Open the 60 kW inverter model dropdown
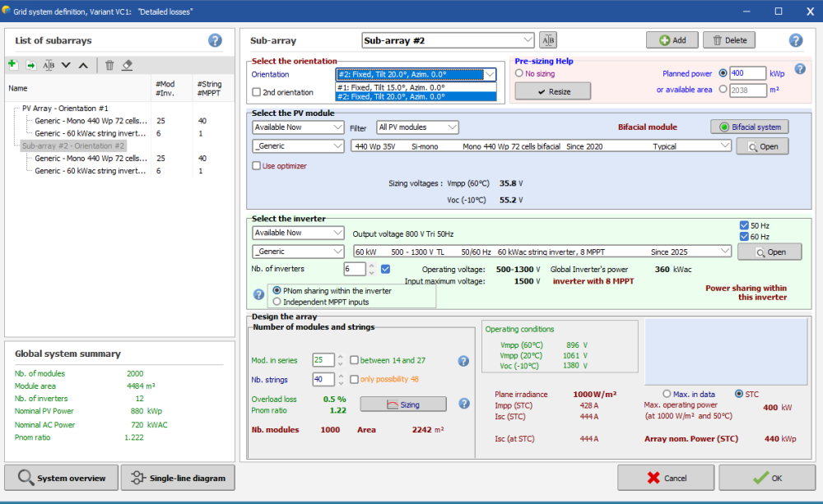 coord(723,252)
